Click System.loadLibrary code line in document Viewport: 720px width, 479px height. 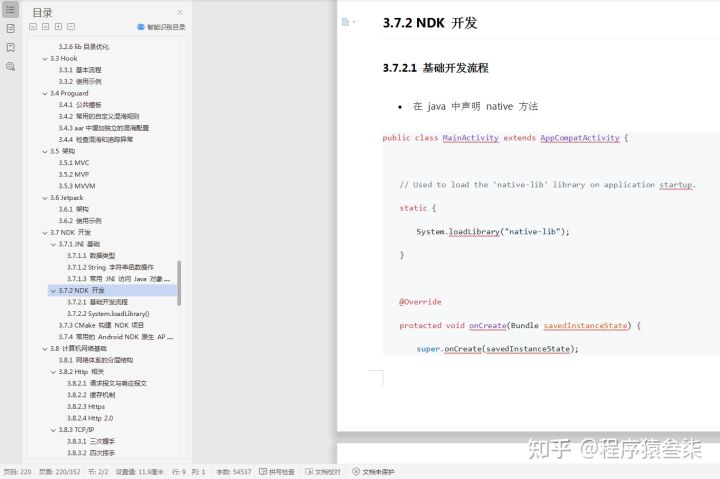point(492,232)
